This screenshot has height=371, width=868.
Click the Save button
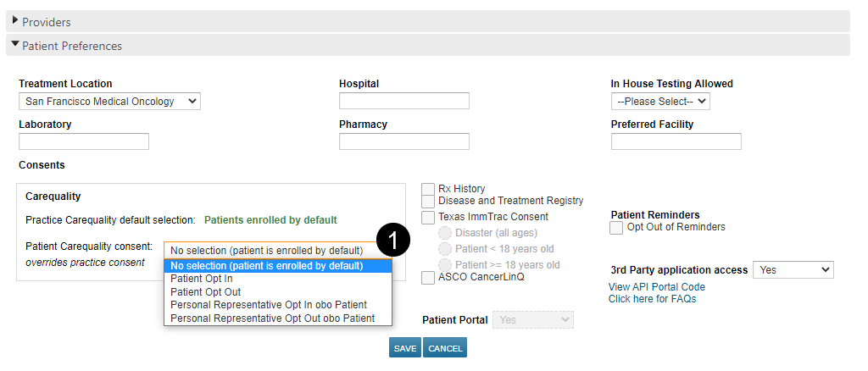point(404,348)
